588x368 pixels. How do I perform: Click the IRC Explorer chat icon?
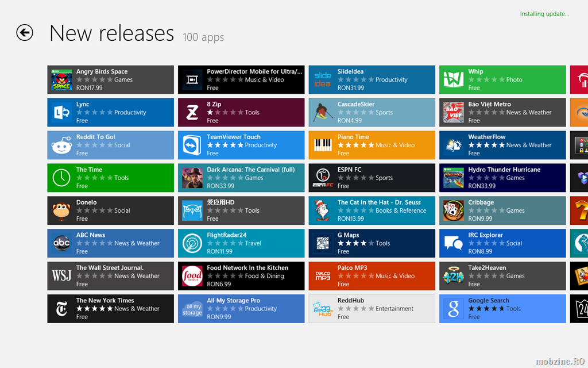click(454, 243)
